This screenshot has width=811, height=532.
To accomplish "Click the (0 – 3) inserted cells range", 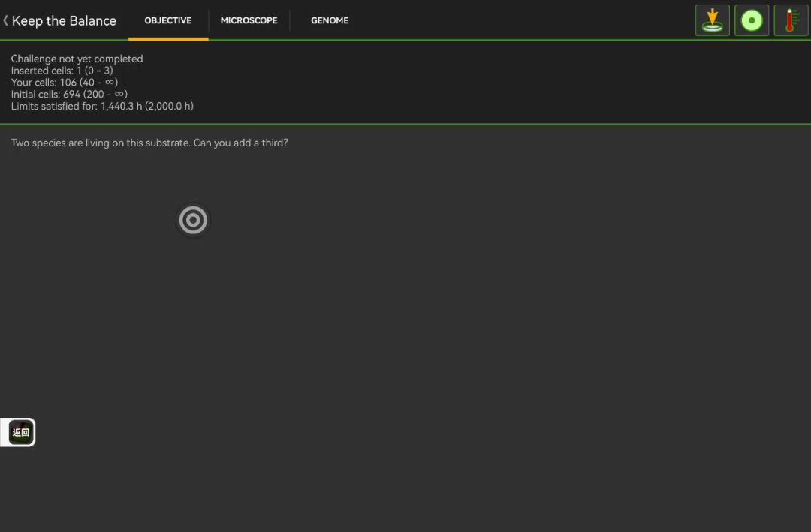I will click(x=99, y=71).
